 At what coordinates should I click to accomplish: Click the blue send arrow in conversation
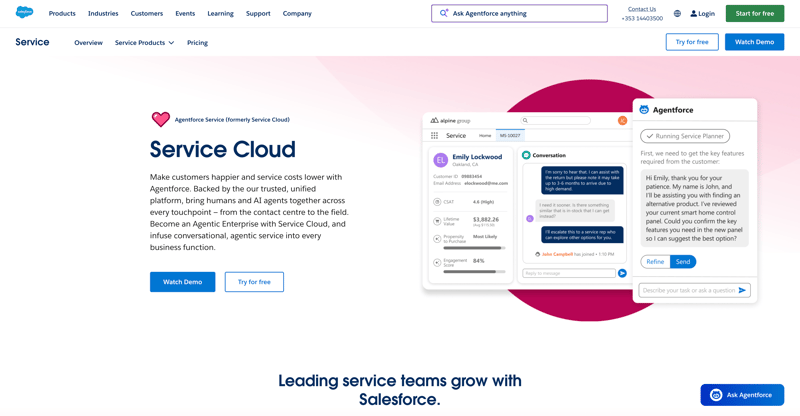622,273
